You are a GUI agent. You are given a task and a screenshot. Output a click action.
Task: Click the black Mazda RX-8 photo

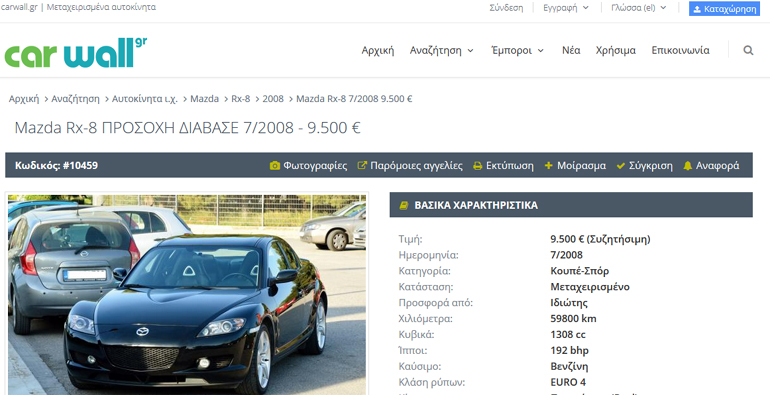(x=187, y=294)
